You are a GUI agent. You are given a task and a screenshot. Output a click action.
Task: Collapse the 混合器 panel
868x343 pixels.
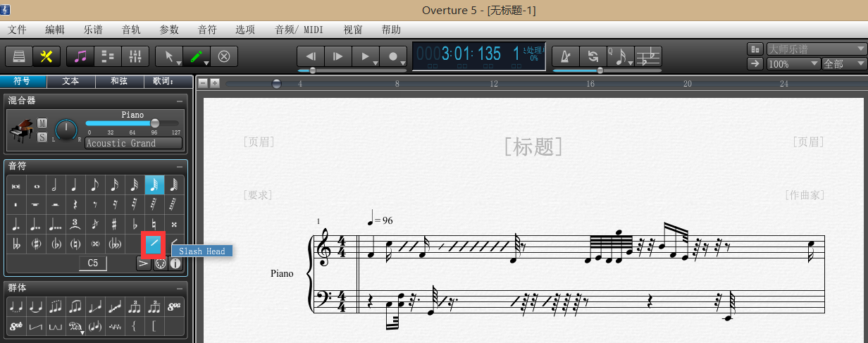[180, 101]
